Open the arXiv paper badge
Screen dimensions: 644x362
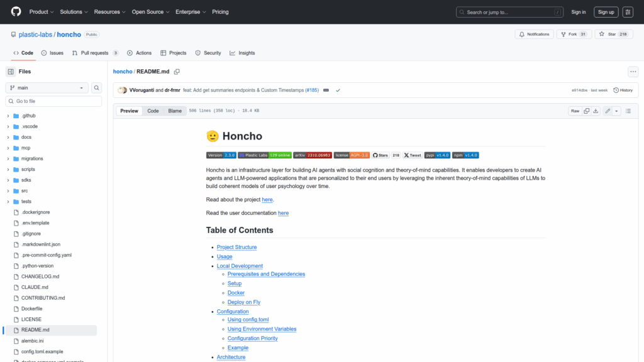[312, 155]
